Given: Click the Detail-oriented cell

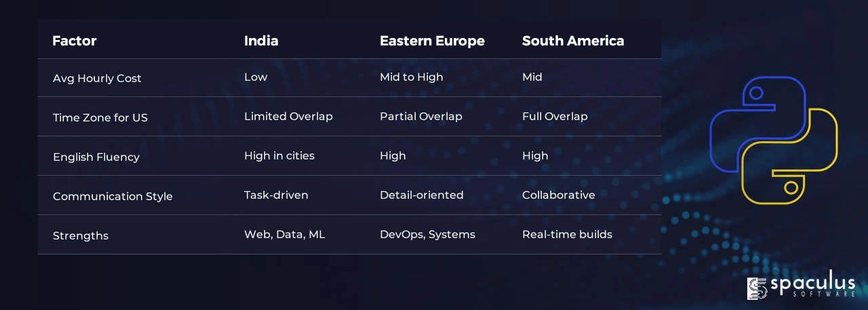Looking at the screenshot, I should 422,195.
